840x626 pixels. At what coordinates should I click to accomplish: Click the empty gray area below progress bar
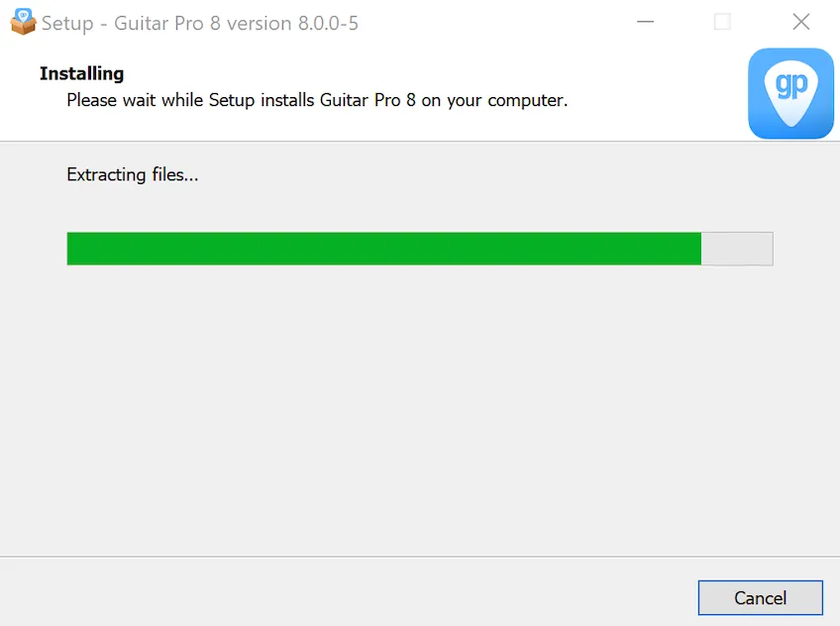(420, 407)
